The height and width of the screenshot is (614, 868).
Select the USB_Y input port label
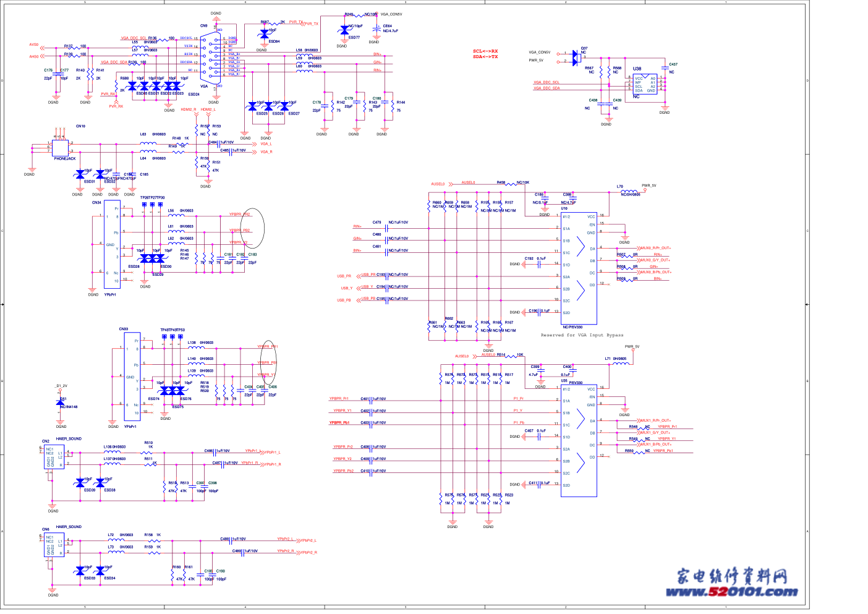point(347,288)
